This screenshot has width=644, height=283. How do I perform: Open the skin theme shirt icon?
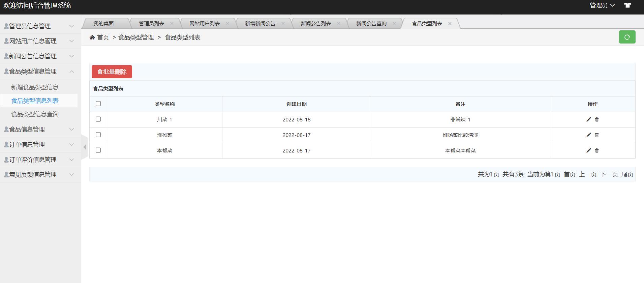(x=627, y=5)
